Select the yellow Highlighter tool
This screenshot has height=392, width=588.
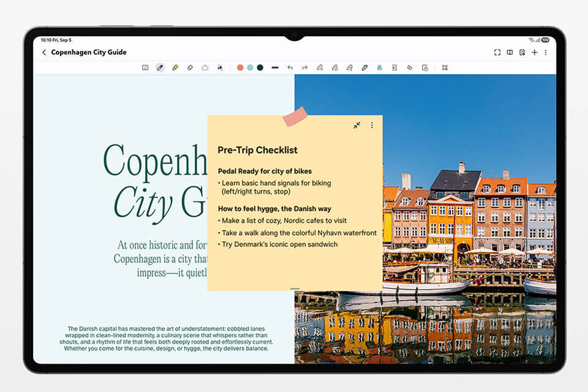point(175,67)
